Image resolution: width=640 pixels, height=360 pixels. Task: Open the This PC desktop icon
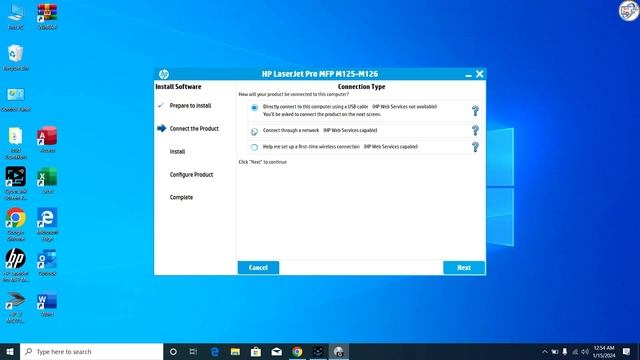[x=16, y=17]
